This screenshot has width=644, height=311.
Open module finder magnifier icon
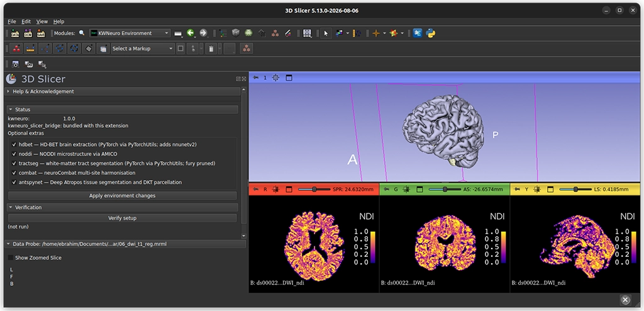point(82,33)
